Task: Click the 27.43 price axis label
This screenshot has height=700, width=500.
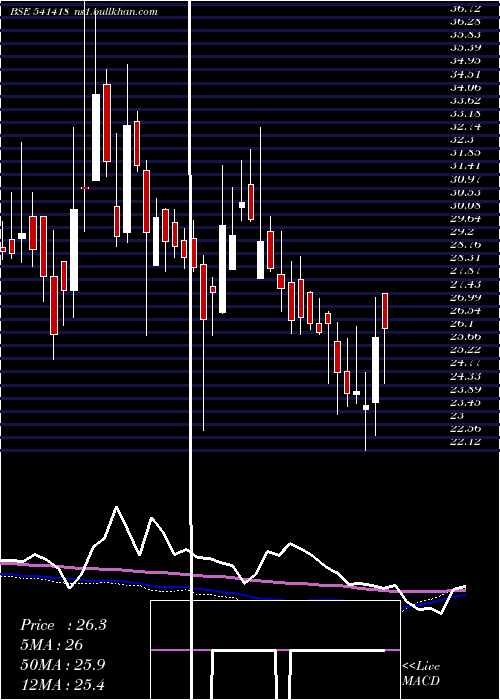Action: pyautogui.click(x=466, y=284)
